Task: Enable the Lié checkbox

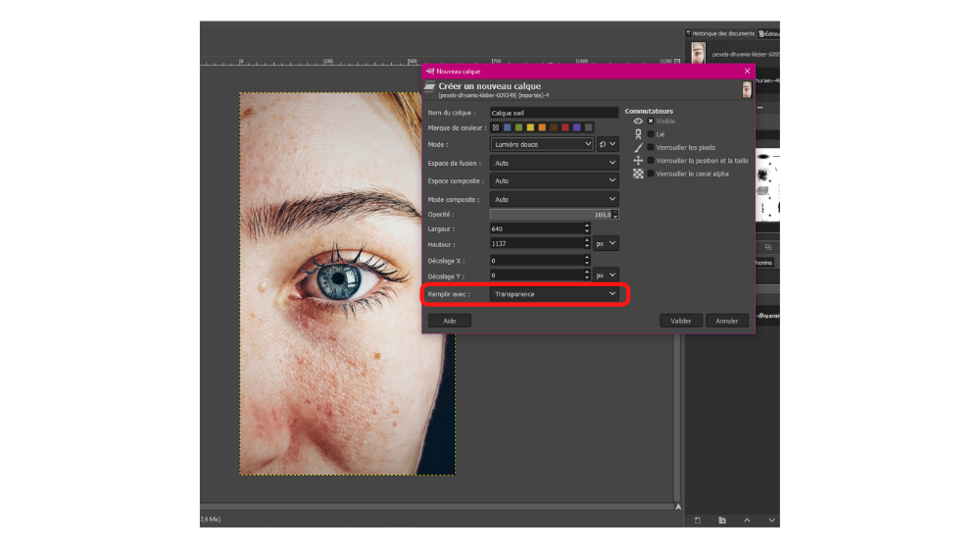Action: tap(651, 134)
